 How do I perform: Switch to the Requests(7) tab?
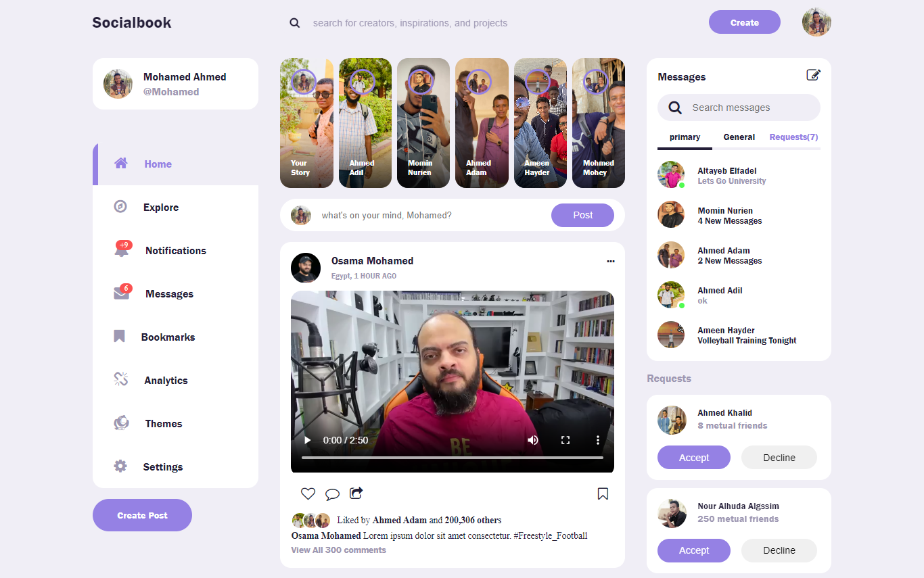coord(793,137)
